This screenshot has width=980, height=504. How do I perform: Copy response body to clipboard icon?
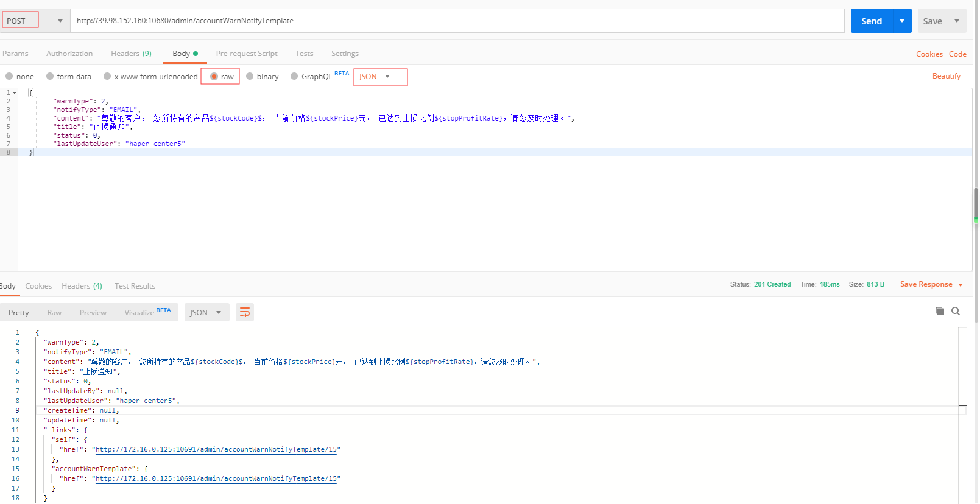click(940, 311)
